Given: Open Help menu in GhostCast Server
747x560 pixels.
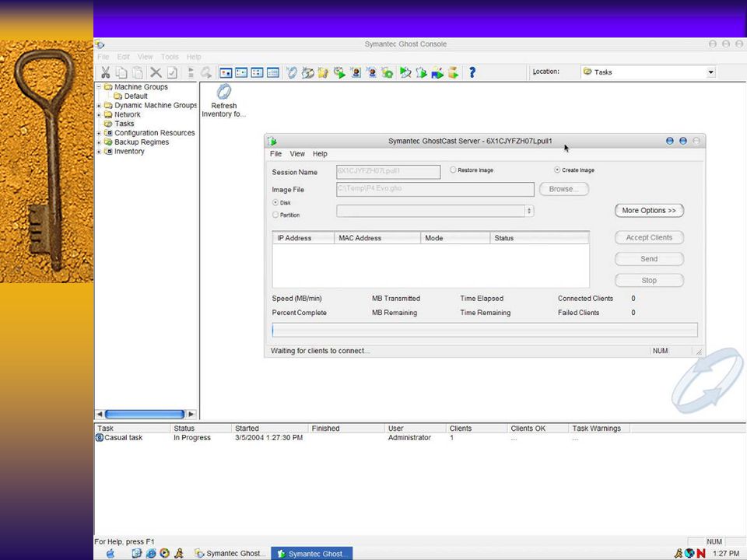Looking at the screenshot, I should pyautogui.click(x=320, y=154).
